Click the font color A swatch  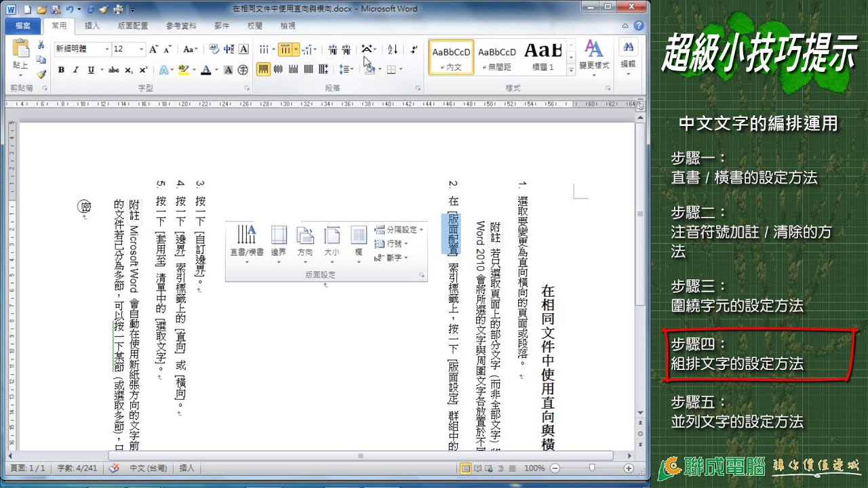point(205,69)
